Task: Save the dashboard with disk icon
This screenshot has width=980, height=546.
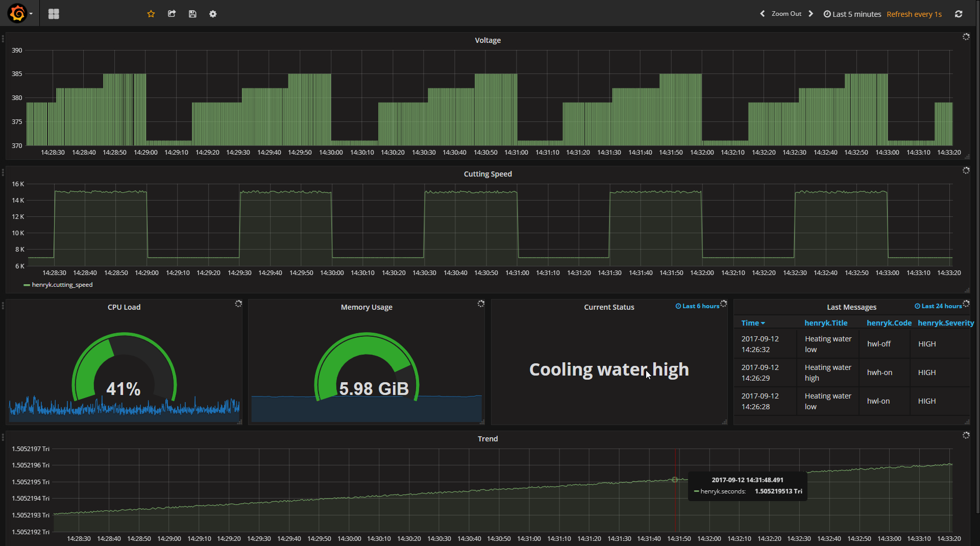Action: (192, 14)
